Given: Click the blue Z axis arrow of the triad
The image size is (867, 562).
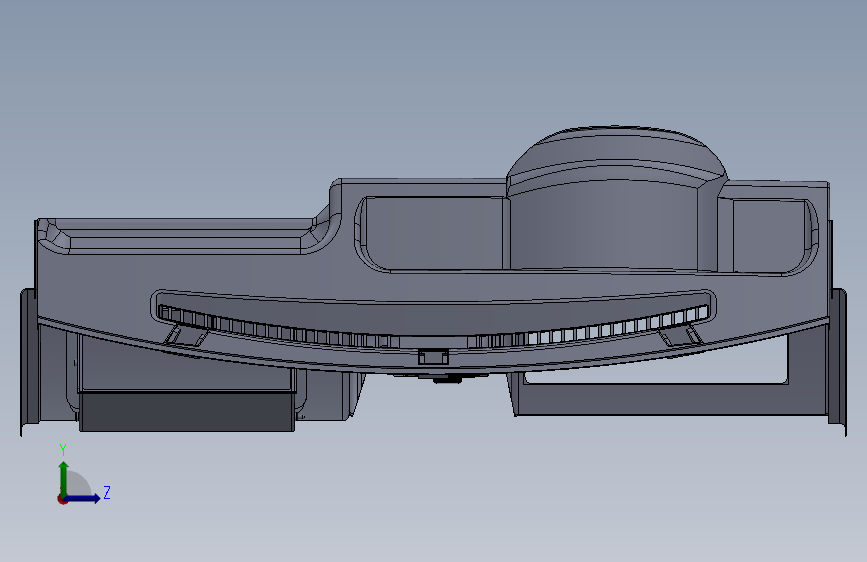Looking at the screenshot, I should (84, 498).
